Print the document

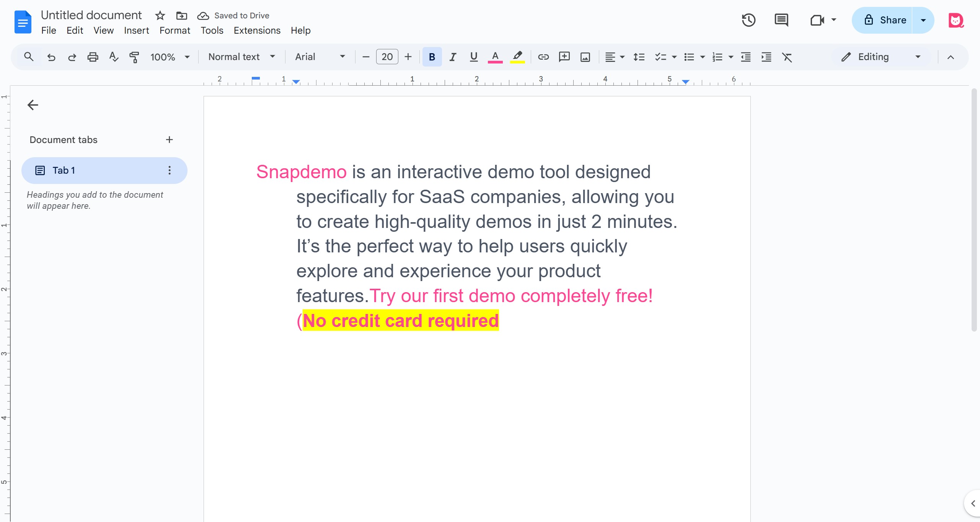click(93, 57)
